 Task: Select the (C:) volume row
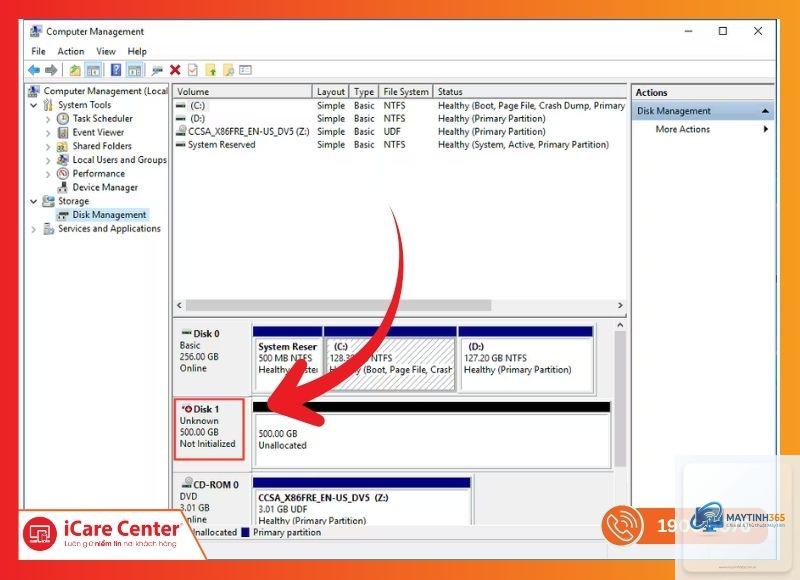tap(400, 106)
